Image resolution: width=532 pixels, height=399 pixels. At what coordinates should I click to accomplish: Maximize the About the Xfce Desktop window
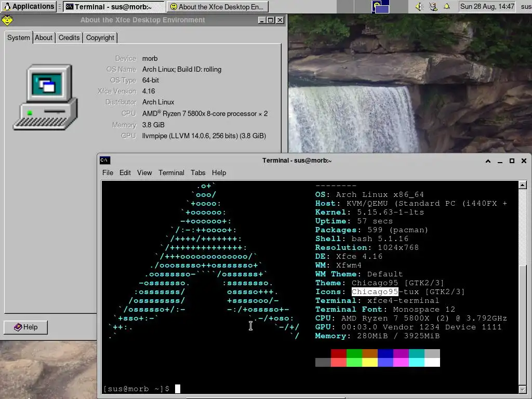(x=270, y=20)
